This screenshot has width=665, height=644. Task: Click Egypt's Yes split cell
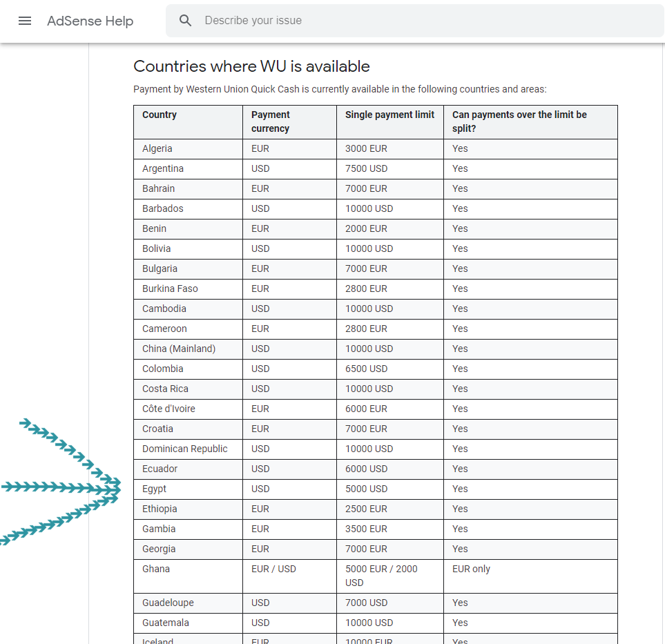point(530,489)
